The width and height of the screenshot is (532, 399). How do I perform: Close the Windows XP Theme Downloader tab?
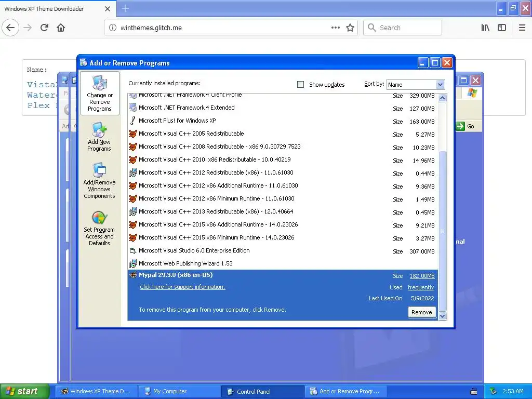pyautogui.click(x=107, y=9)
